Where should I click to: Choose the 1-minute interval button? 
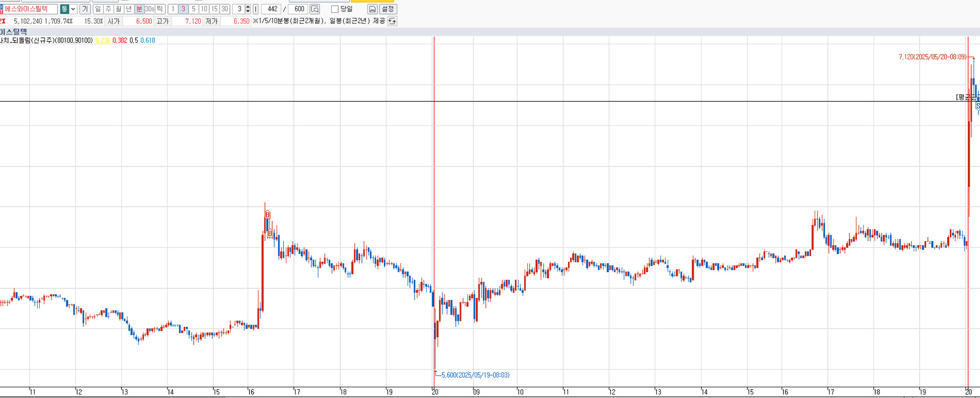tap(173, 9)
